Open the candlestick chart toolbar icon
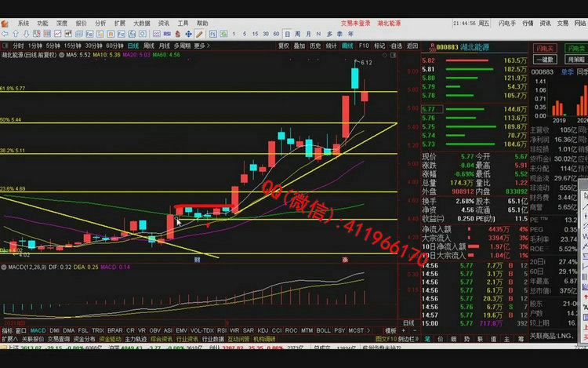The image size is (588, 368). tap(68, 35)
